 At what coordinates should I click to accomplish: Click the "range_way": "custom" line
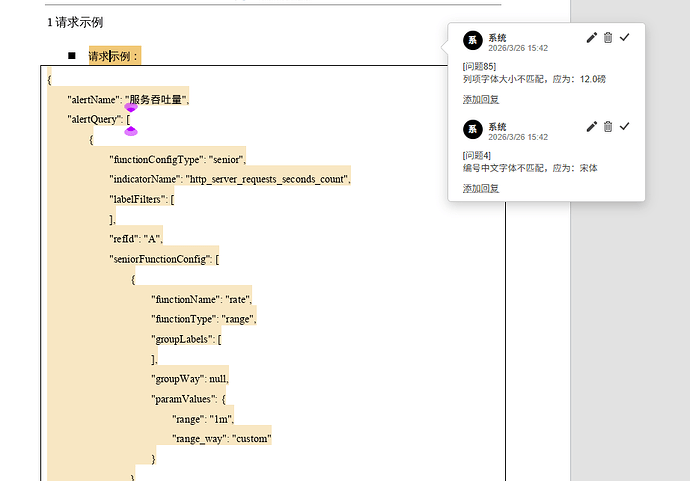point(221,439)
